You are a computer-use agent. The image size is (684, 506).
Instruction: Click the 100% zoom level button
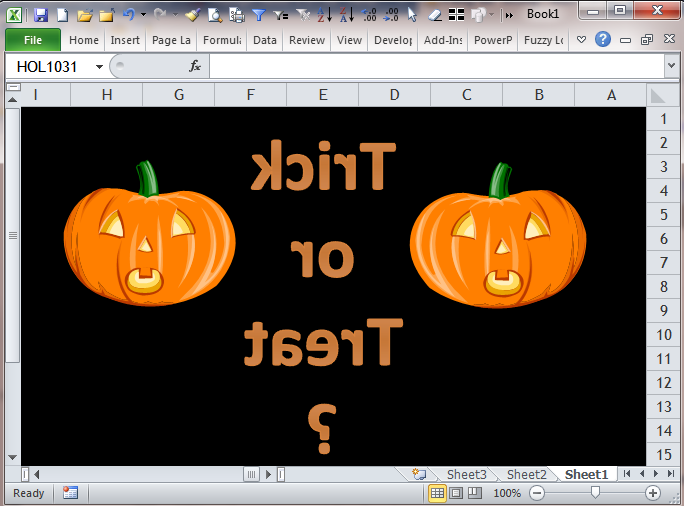click(507, 493)
